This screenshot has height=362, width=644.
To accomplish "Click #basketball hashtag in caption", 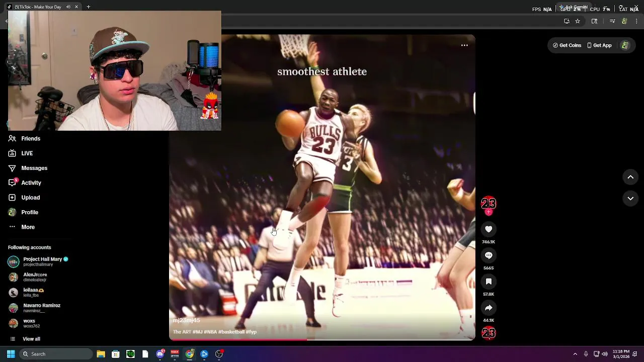I will pos(231,332).
